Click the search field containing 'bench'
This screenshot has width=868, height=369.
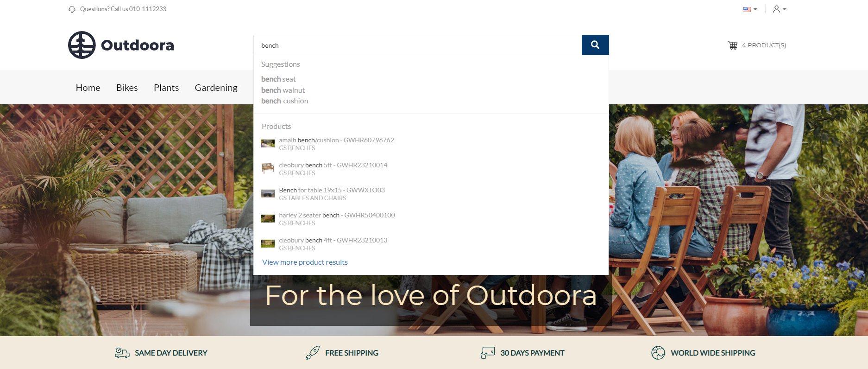(x=418, y=45)
